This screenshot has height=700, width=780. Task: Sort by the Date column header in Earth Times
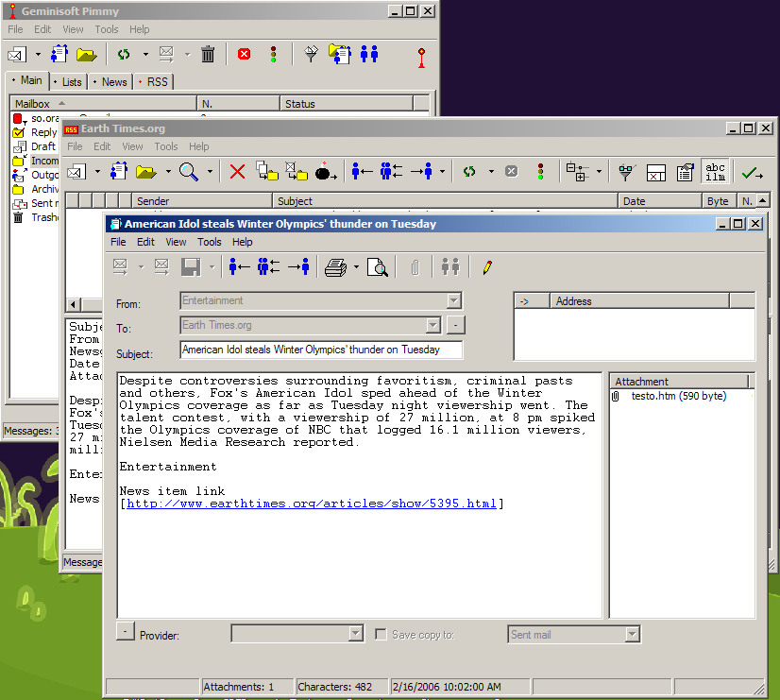[x=660, y=201]
